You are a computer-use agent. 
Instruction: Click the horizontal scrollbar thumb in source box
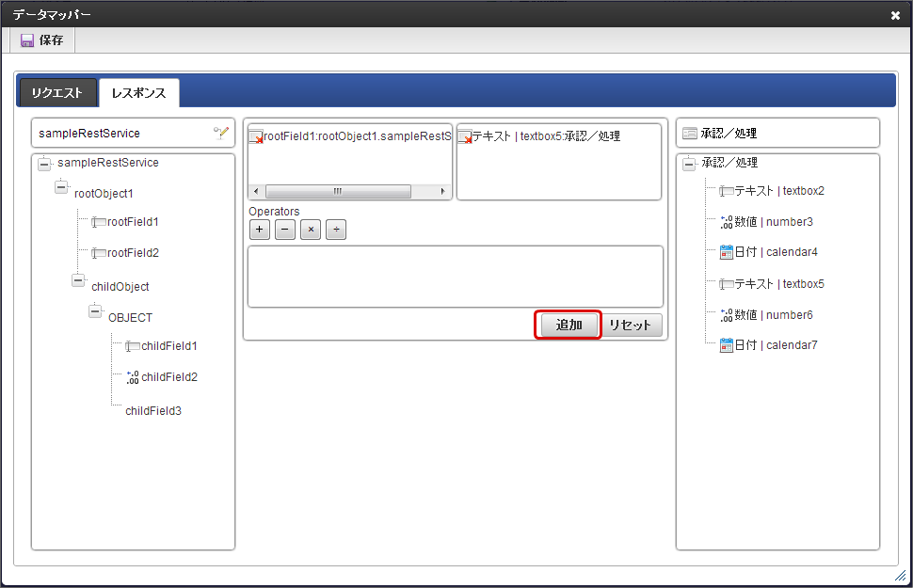pos(338,192)
